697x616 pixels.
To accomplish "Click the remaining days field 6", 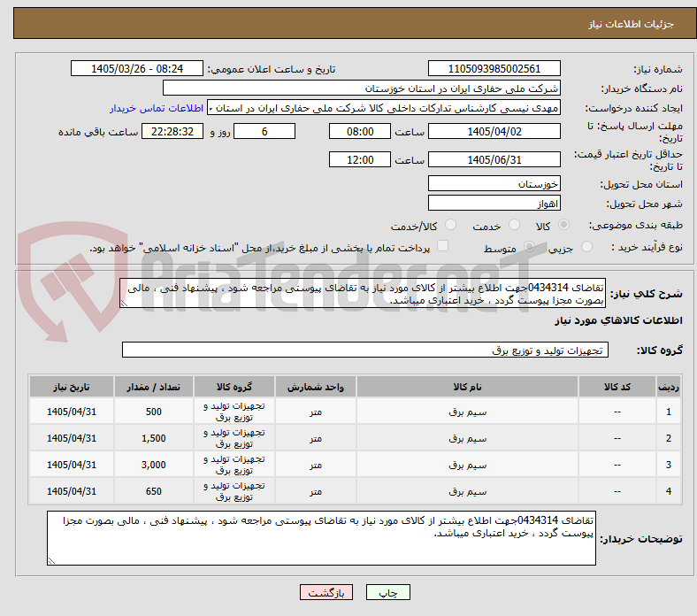I will coord(264,132).
